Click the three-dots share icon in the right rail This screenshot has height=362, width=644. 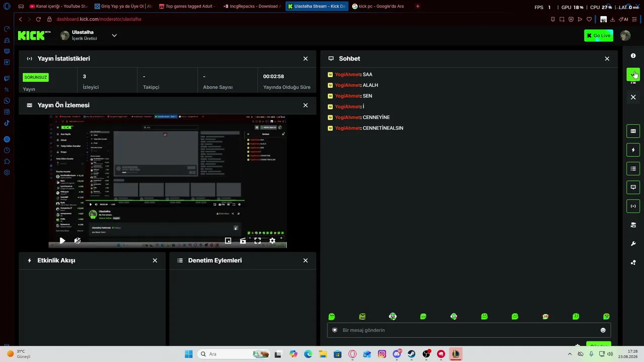coord(633,262)
